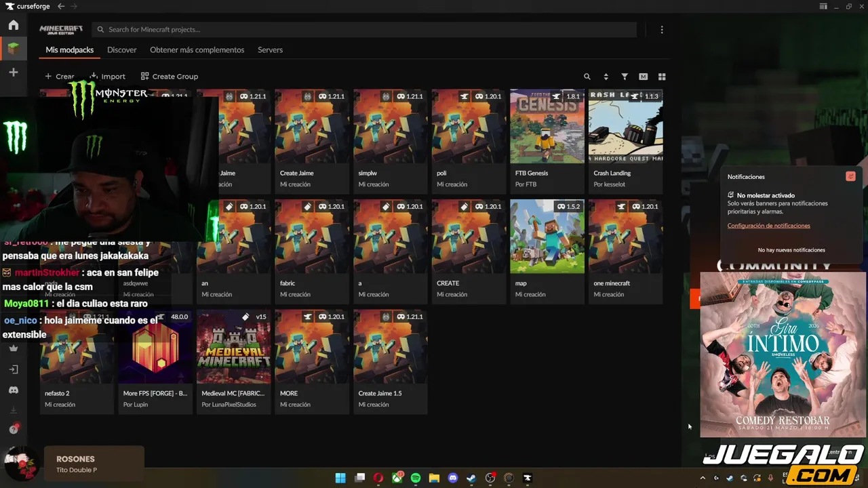
Task: Open the Discover tab
Action: click(x=122, y=49)
